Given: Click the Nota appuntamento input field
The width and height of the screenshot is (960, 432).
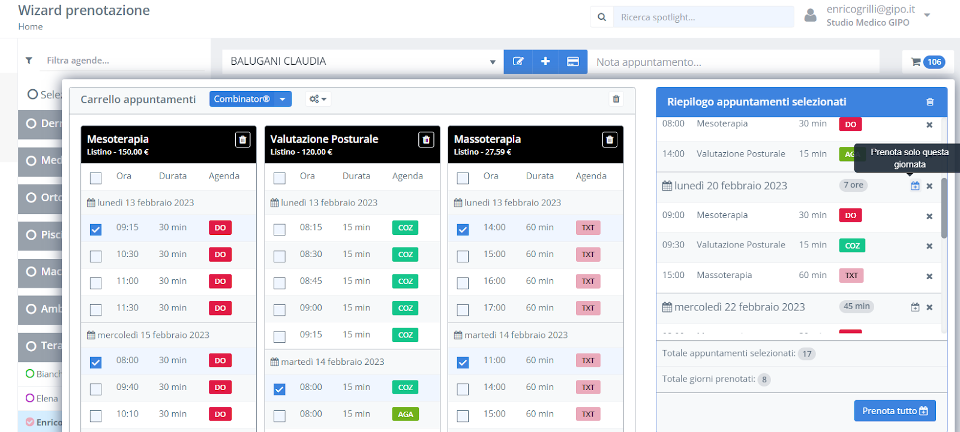Looking at the screenshot, I should [734, 62].
